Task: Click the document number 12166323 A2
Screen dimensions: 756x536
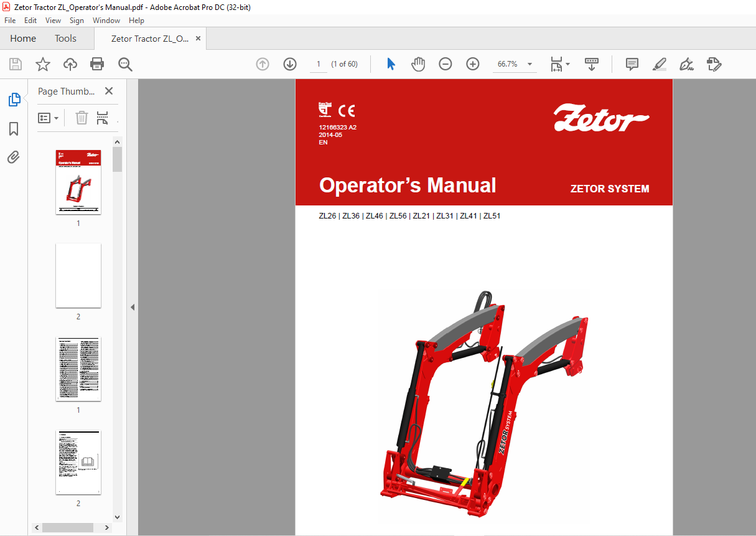Action: point(337,127)
